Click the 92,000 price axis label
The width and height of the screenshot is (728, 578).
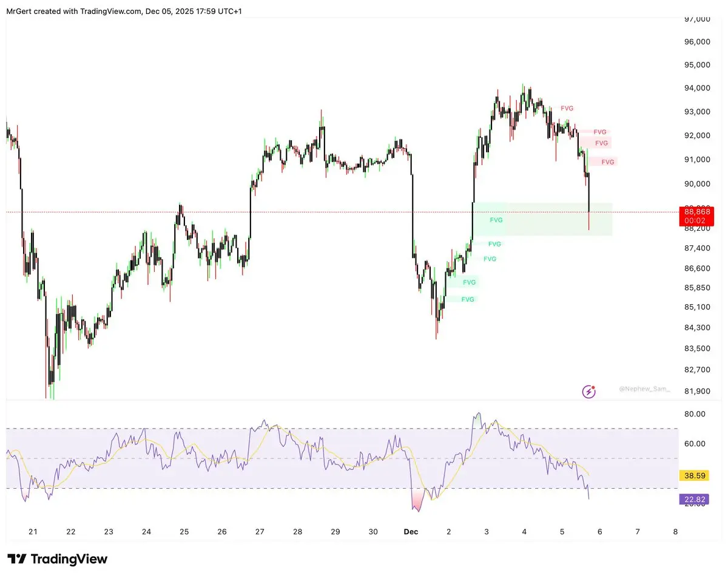click(x=697, y=135)
